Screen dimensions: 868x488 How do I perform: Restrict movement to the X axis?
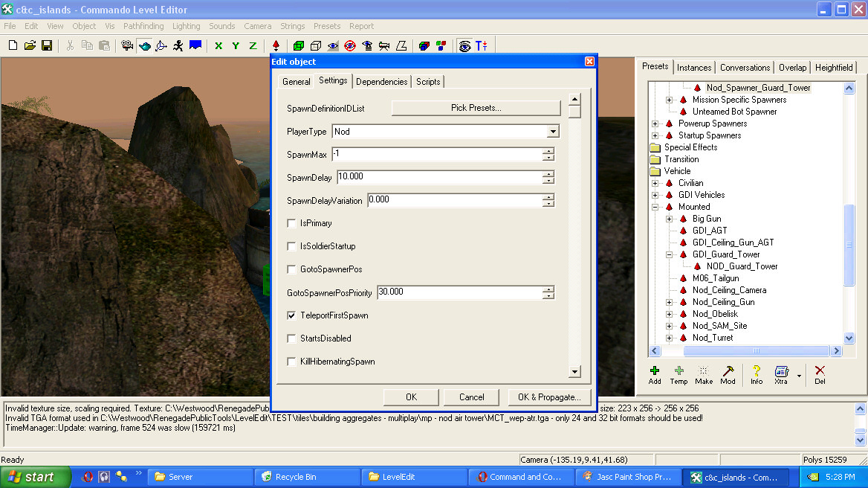point(218,45)
